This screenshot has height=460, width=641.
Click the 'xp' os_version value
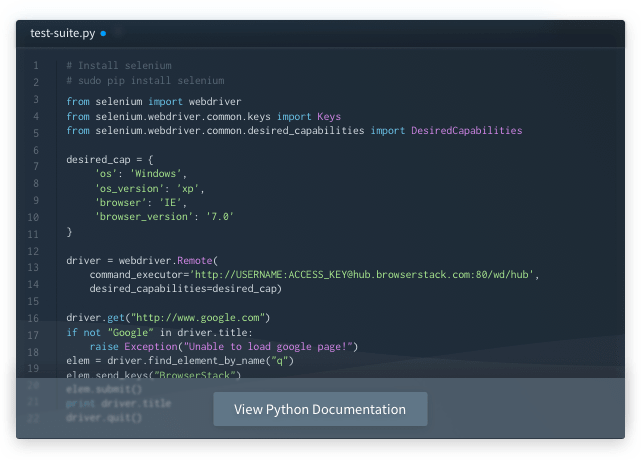tap(190, 188)
